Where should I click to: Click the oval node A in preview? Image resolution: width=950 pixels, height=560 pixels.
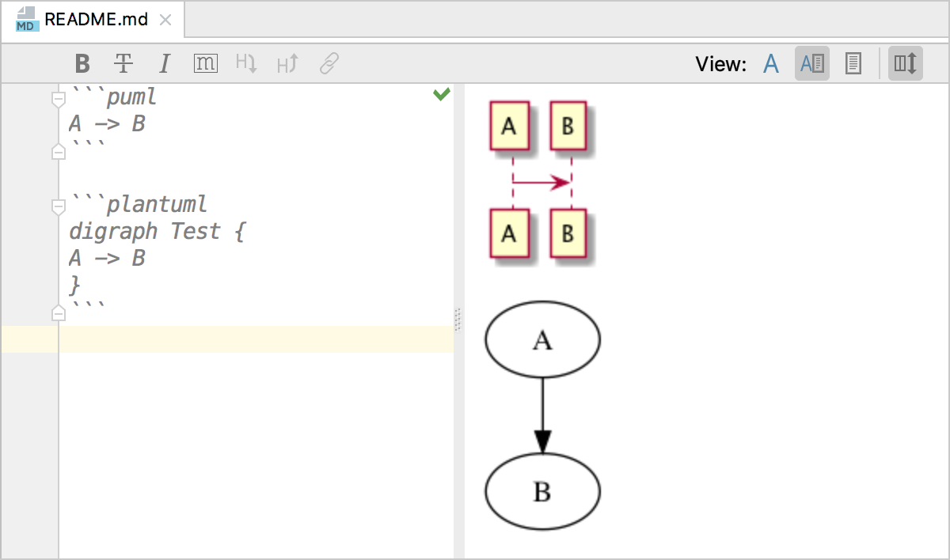tap(542, 340)
